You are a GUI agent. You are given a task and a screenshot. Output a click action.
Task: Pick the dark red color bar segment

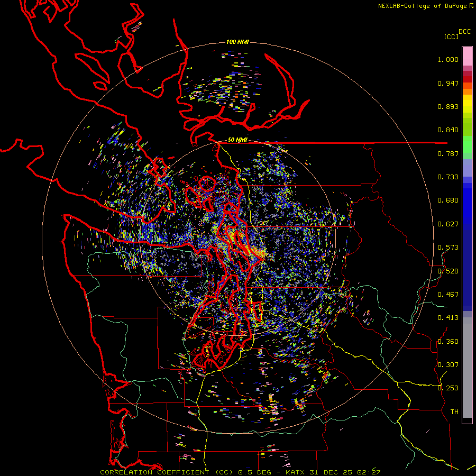(467, 79)
